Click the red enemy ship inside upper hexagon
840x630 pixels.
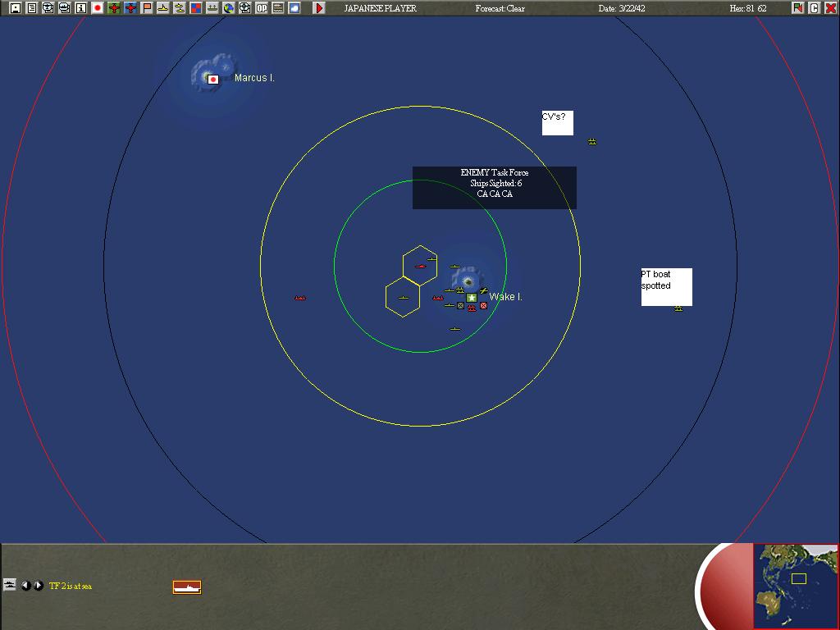pos(421,267)
